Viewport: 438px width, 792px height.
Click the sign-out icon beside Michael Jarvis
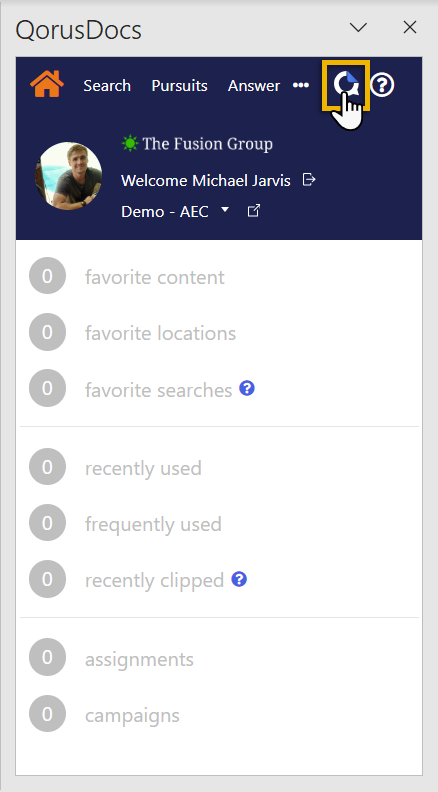click(309, 179)
